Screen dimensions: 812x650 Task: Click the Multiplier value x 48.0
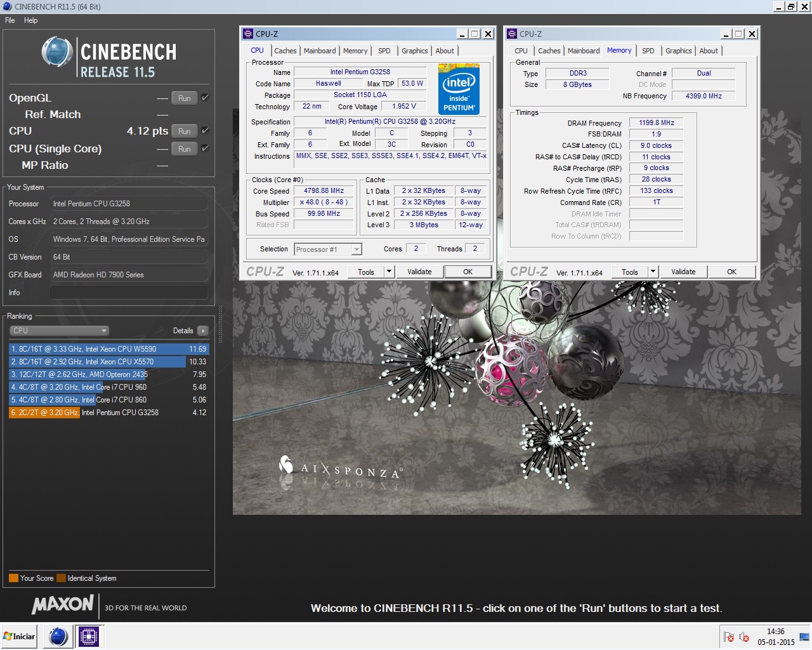tap(324, 202)
